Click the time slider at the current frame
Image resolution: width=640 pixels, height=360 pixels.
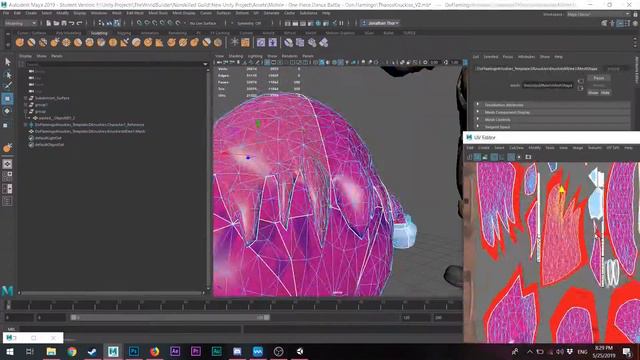(x=8, y=305)
